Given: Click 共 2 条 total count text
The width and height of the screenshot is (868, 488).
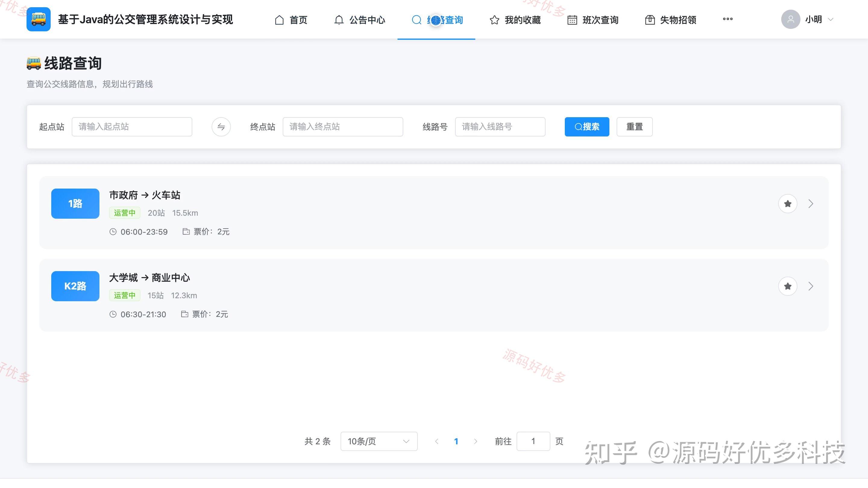Looking at the screenshot, I should (x=317, y=441).
